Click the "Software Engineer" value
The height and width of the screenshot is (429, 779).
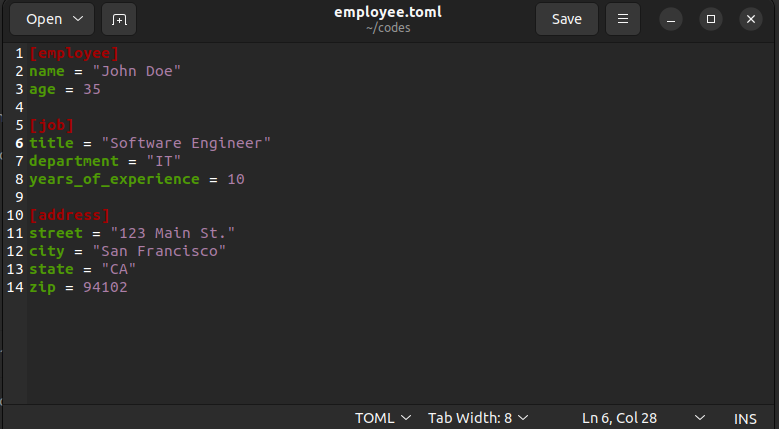[x=186, y=143]
